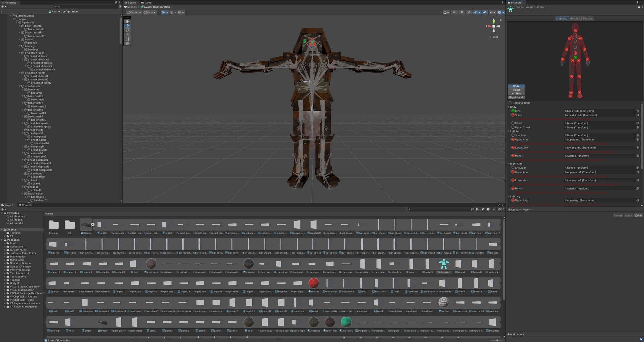Toggle the hidden packages visibility counter
Image resolution: width=644 pixels, height=342 pixels.
[x=501, y=209]
